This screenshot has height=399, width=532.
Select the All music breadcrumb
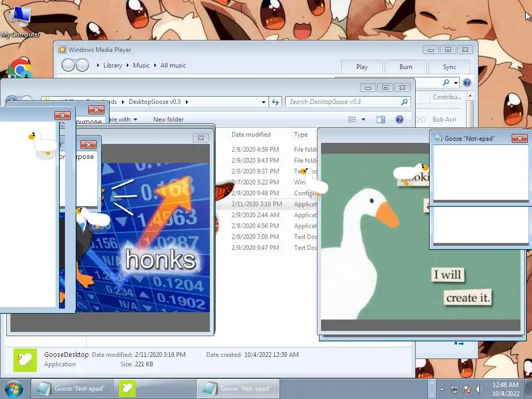[173, 65]
